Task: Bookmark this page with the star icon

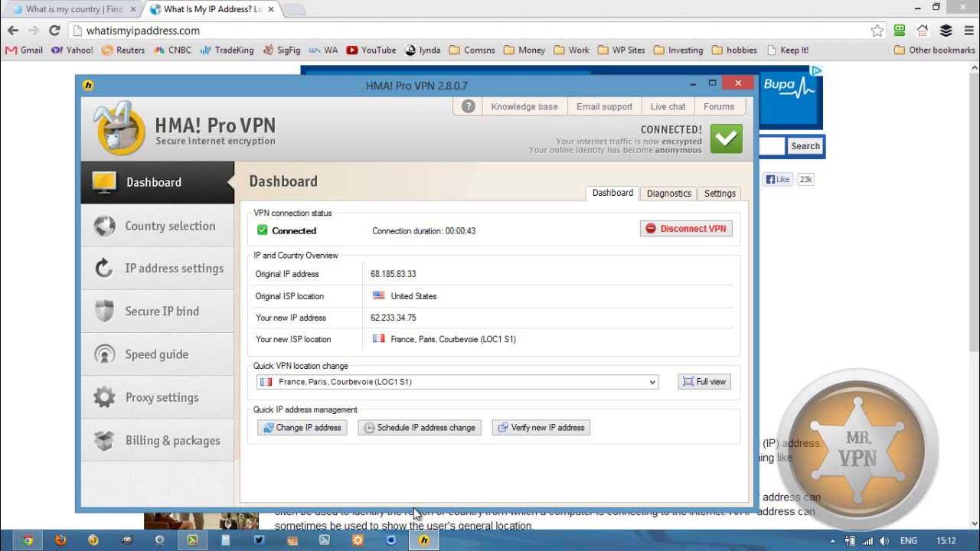Action: tap(877, 31)
